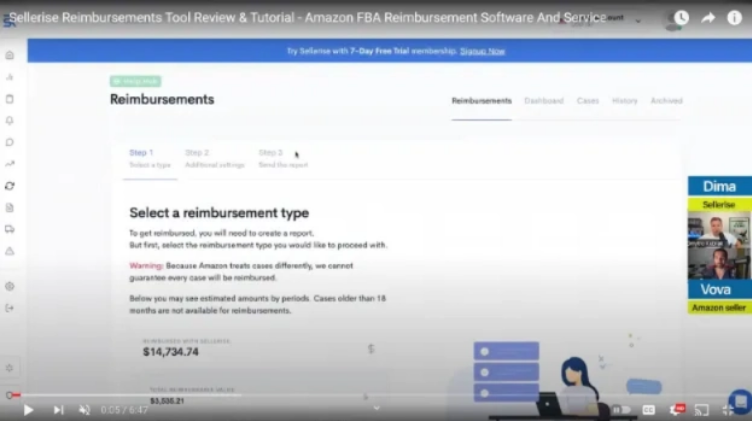Open the settings gear sidebar icon
This screenshot has width=752, height=421.
click(10, 286)
